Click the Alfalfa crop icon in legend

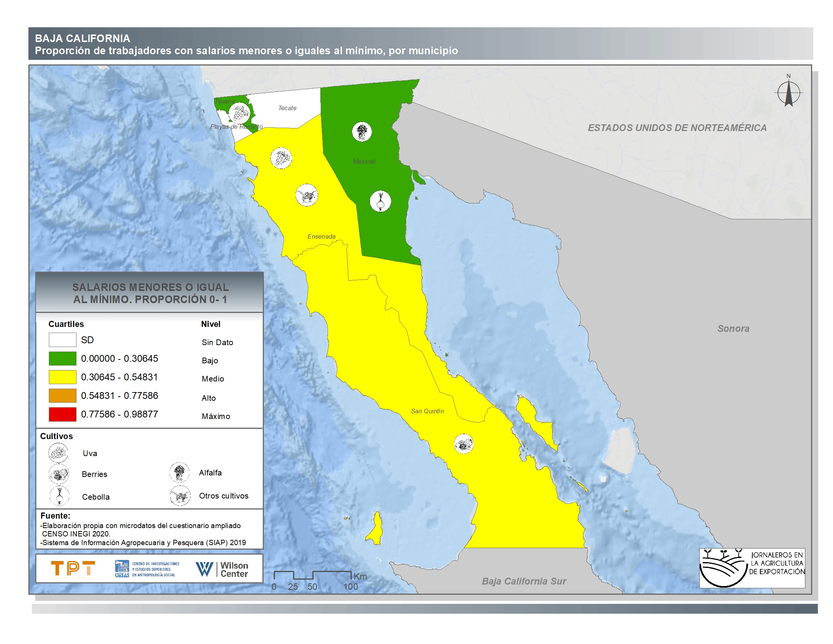coord(179,472)
